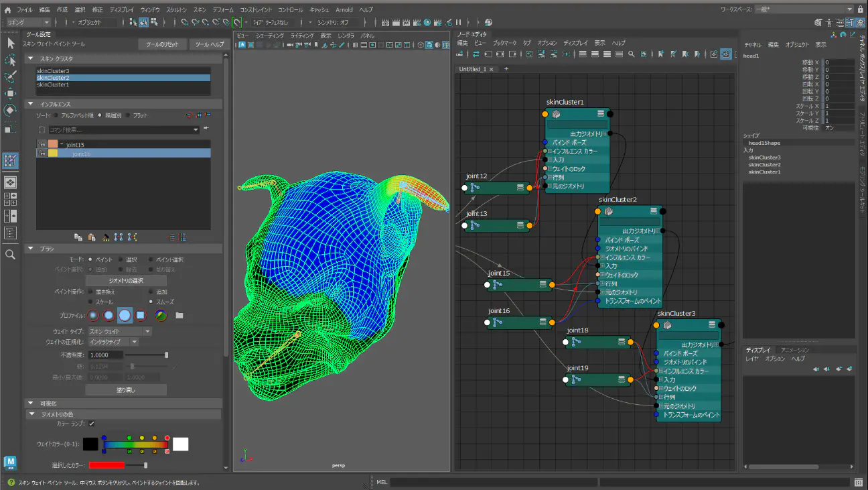Select mode ペイント選択 radio button
Screen dimensions: 868x490
coord(150,259)
